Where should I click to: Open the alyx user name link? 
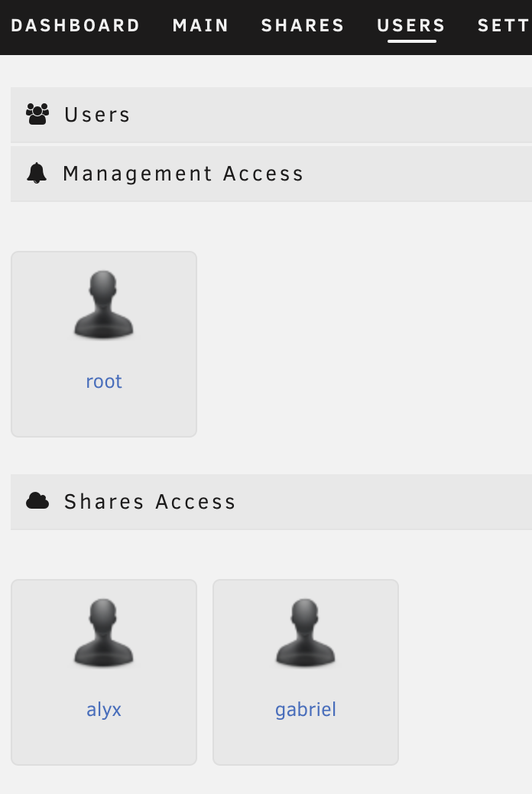(104, 710)
